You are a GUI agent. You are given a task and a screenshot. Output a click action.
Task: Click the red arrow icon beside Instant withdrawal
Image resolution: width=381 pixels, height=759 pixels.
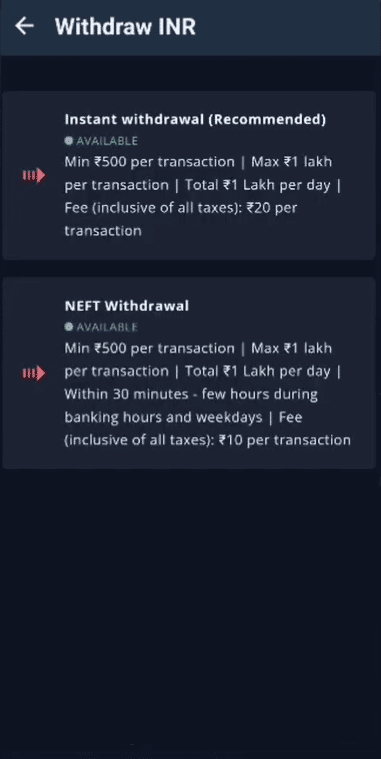34,175
